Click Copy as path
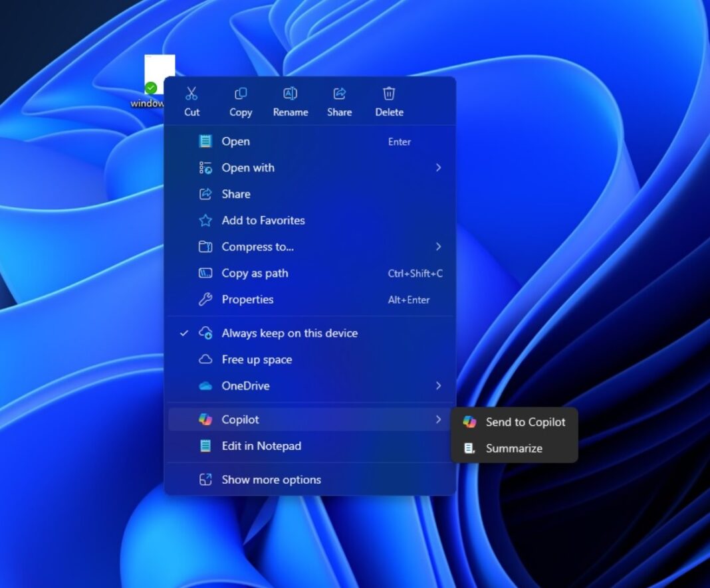 tap(255, 273)
